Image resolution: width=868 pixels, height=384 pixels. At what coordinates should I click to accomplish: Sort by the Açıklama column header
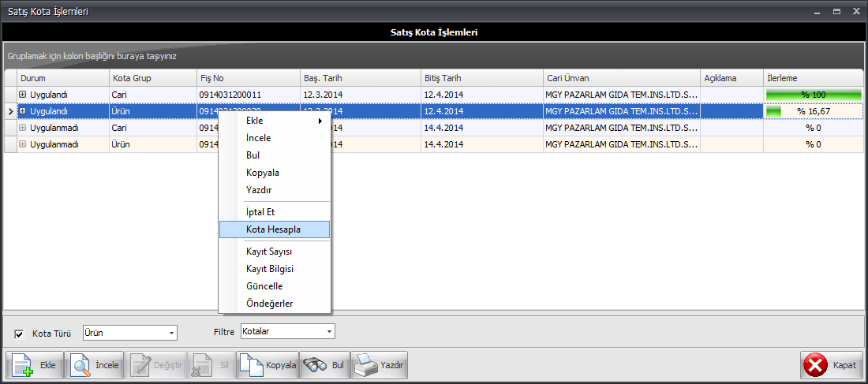732,78
